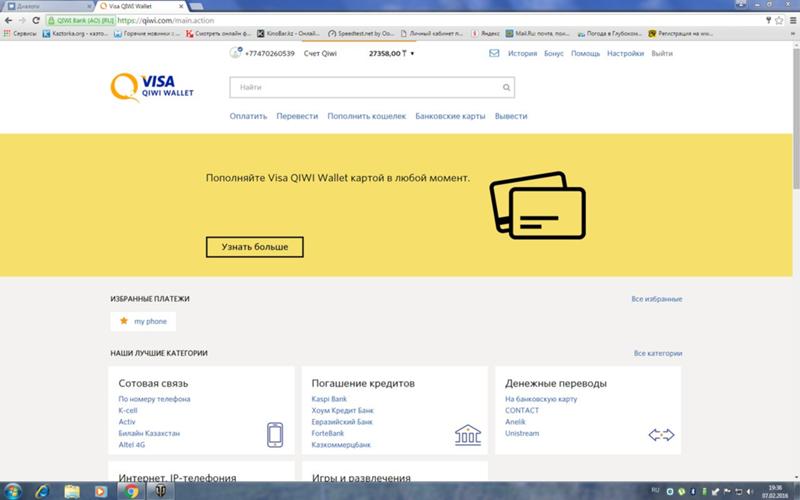Click the transfer arrows icon in Денежные переводы

click(661, 435)
